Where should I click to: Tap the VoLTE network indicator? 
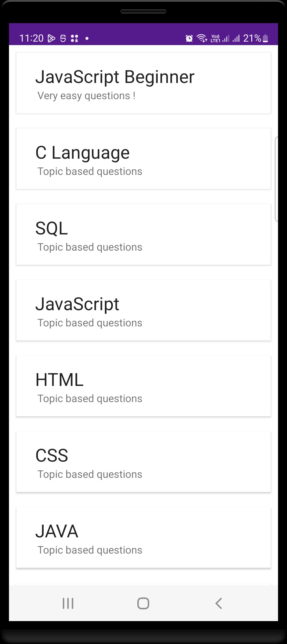click(x=215, y=38)
